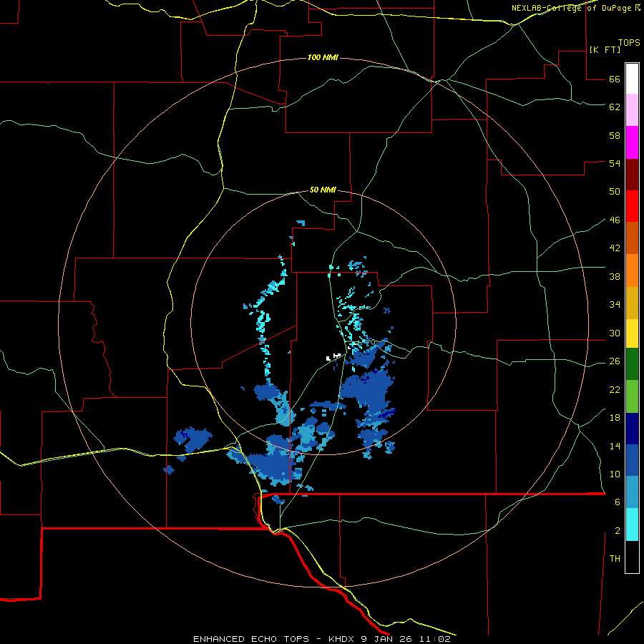Select the dark green legend swatch

click(x=632, y=364)
